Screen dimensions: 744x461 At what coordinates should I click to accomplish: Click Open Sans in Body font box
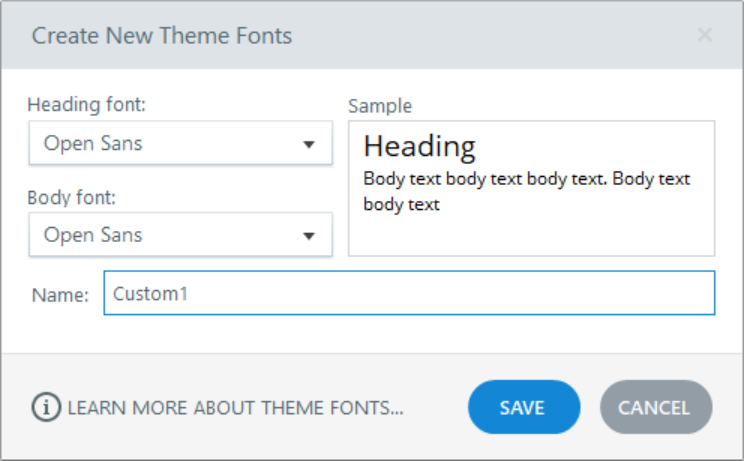point(93,235)
